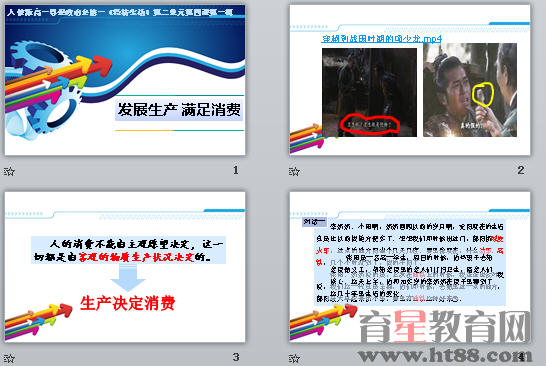Select slide 3 thumbnail 生产决定消费
546x366 pixels.
coord(125,267)
